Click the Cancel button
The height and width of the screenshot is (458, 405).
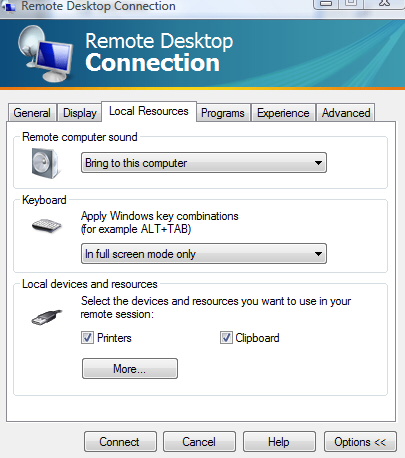(199, 442)
